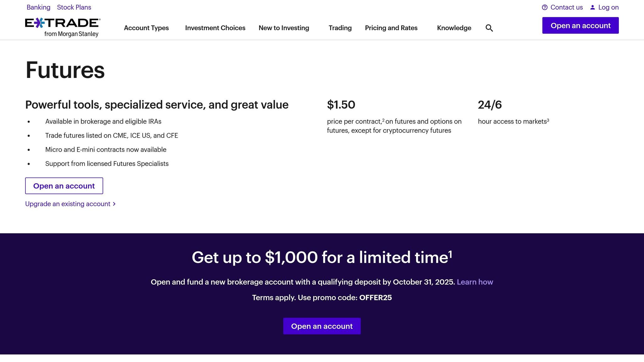Select the Trading menu item
The height and width of the screenshot is (362, 644).
pos(340,28)
